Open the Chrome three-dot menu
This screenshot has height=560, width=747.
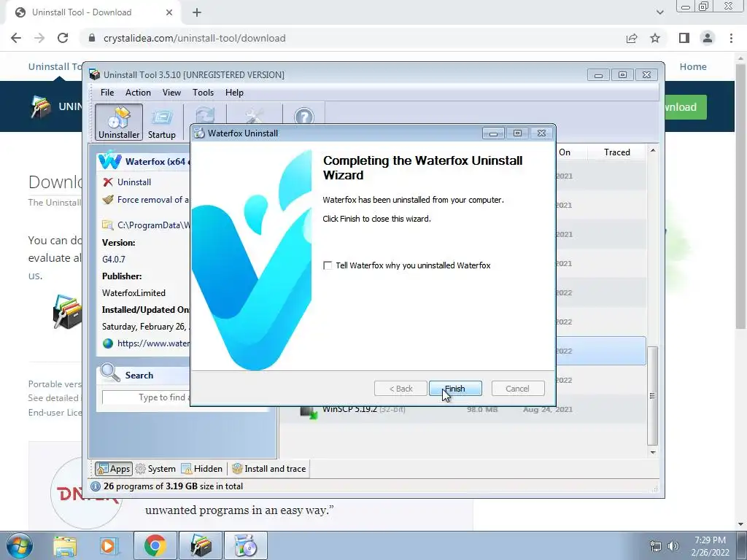click(731, 38)
